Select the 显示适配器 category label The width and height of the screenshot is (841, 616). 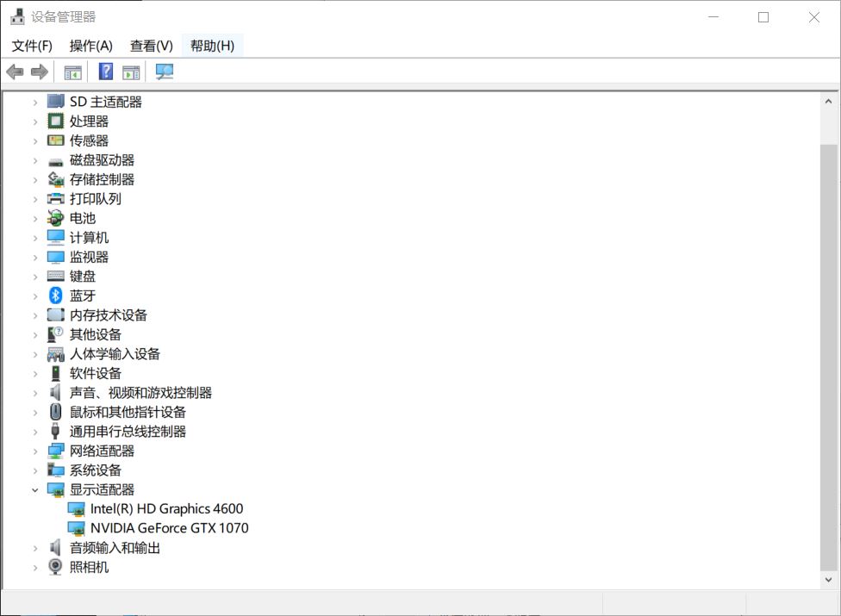click(x=102, y=489)
